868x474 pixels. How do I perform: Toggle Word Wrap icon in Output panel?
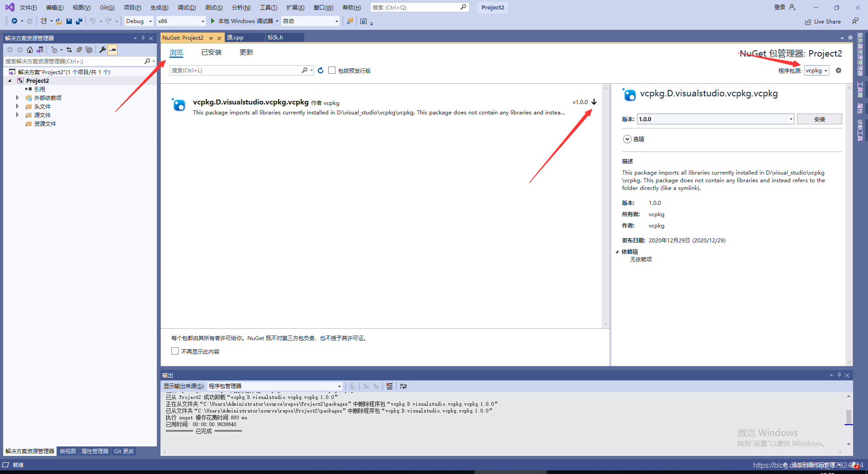pos(403,386)
